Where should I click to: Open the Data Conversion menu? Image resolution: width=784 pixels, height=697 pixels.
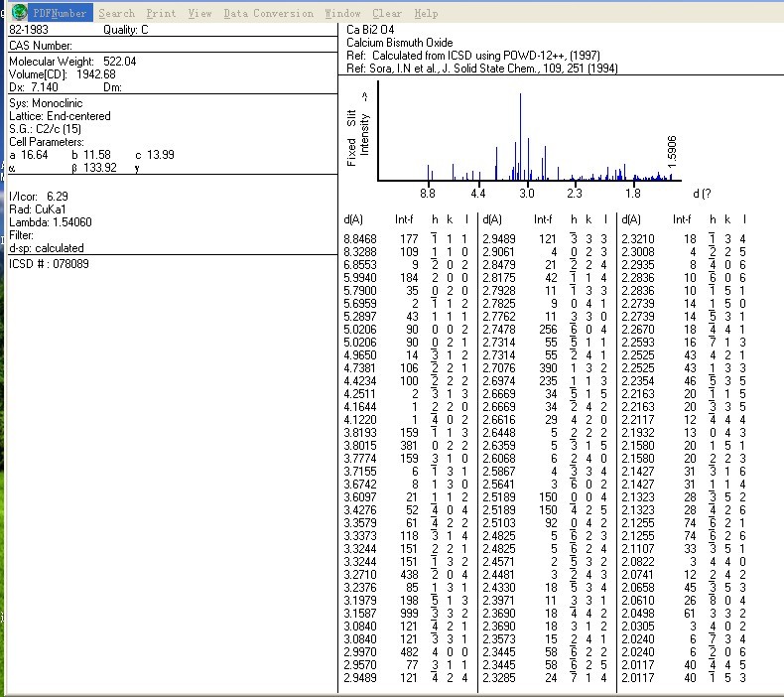[268, 14]
